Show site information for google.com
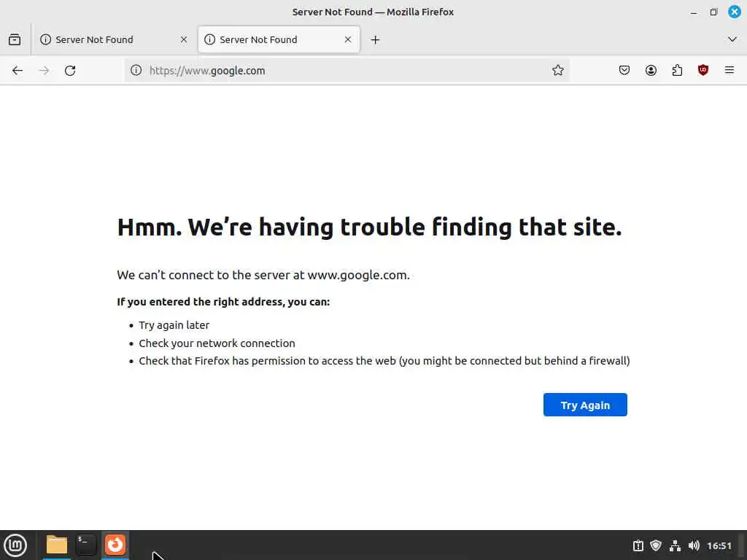This screenshot has width=747, height=560. 136,71
